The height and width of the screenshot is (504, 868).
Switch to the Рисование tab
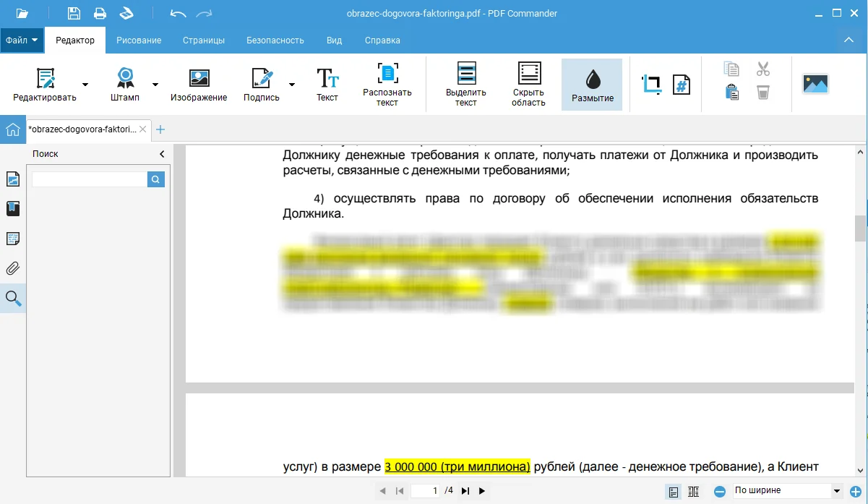[139, 40]
